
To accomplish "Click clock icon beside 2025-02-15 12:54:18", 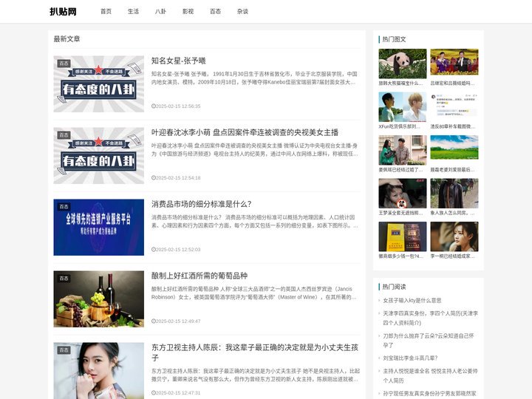I will (x=154, y=178).
